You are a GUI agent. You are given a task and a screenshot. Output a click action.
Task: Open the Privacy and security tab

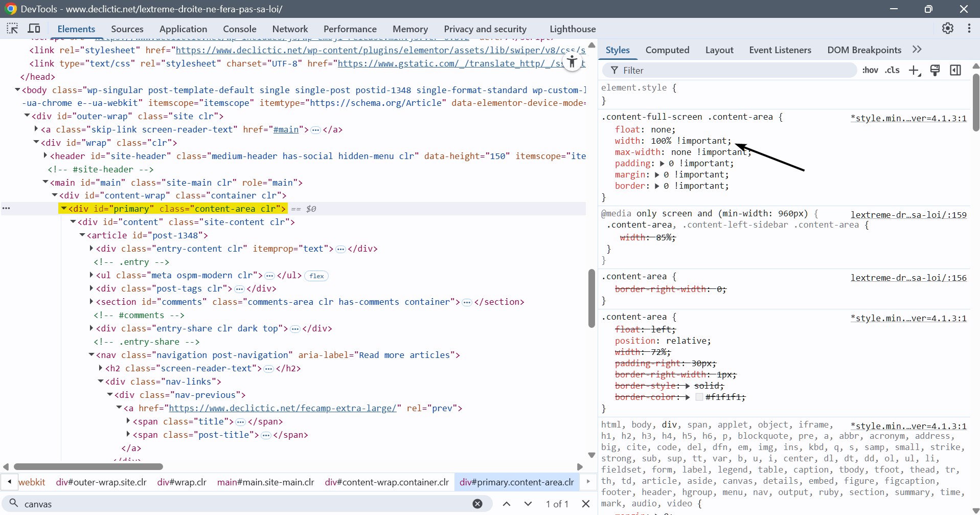pyautogui.click(x=485, y=29)
